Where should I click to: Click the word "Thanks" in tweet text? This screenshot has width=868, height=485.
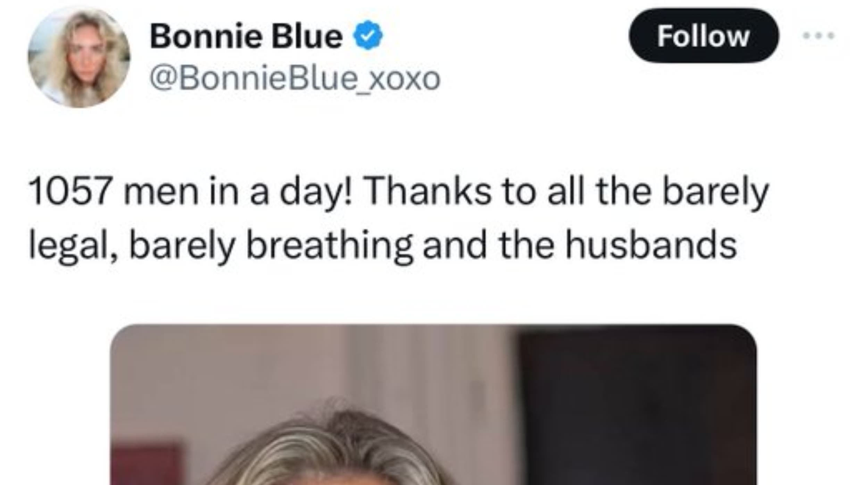click(428, 192)
